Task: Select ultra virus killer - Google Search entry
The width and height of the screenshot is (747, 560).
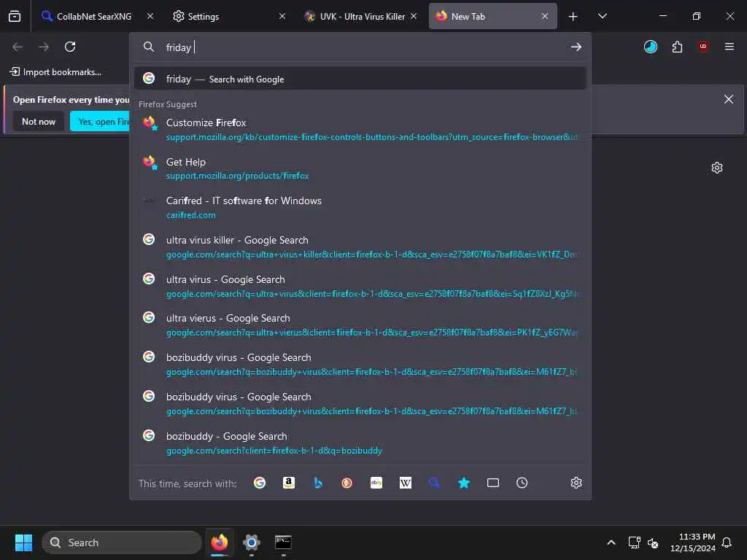Action: (360, 247)
